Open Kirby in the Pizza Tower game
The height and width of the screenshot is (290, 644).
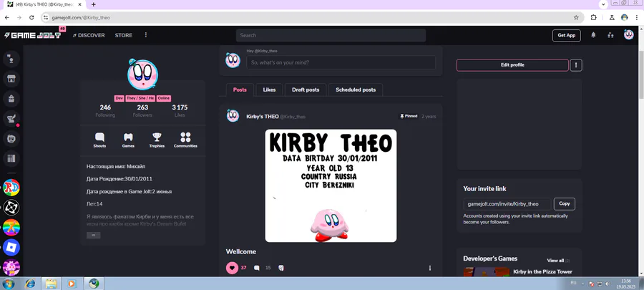tap(542, 271)
